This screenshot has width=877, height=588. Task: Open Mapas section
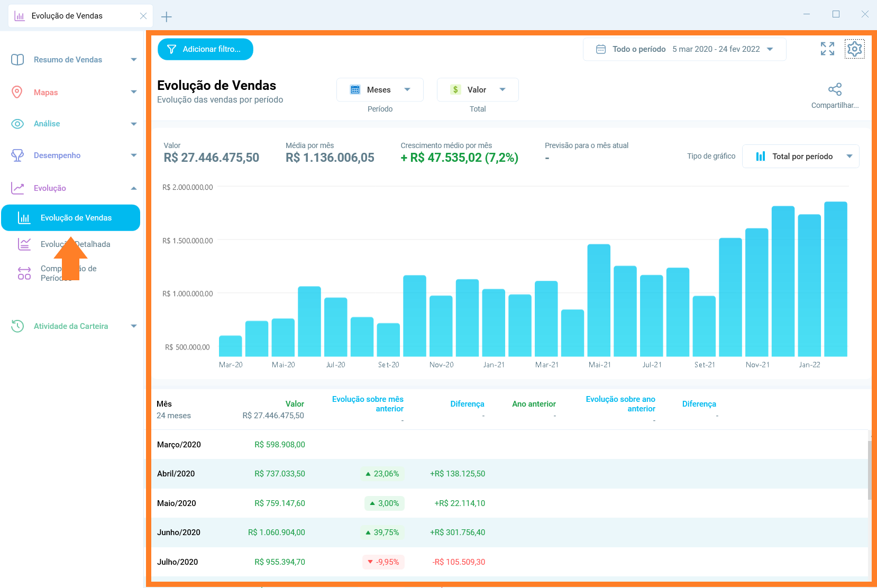coord(45,92)
